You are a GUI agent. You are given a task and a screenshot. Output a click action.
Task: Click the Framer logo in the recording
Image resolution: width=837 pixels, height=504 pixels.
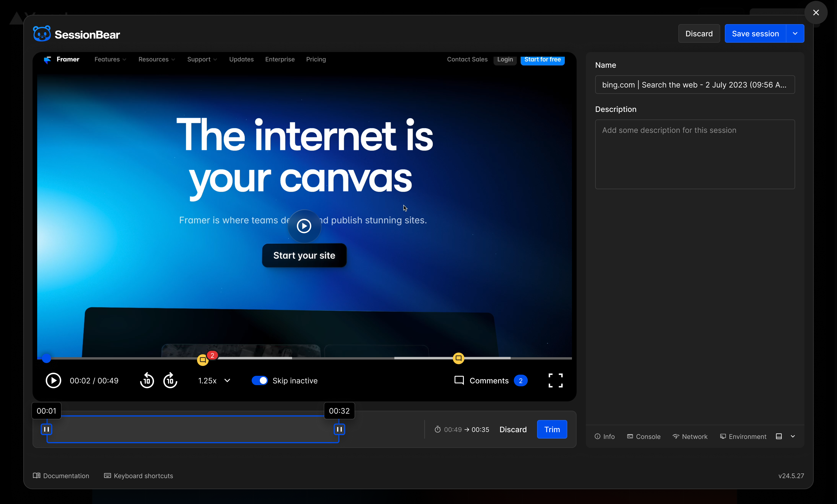coord(61,59)
